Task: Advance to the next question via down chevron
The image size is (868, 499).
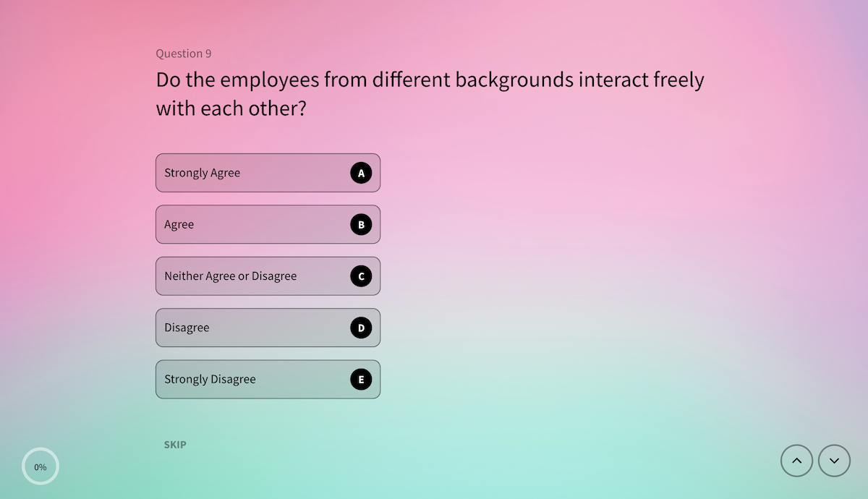Action: click(x=833, y=461)
